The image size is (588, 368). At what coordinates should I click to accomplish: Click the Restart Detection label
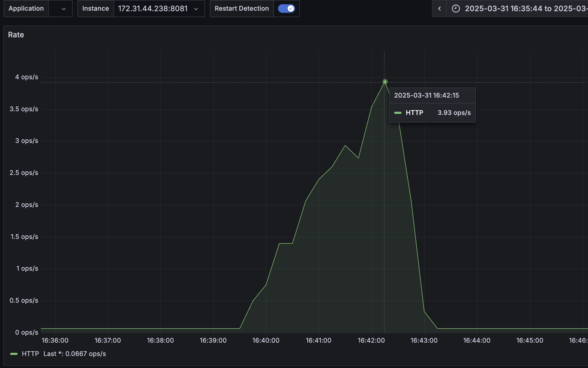pos(242,9)
